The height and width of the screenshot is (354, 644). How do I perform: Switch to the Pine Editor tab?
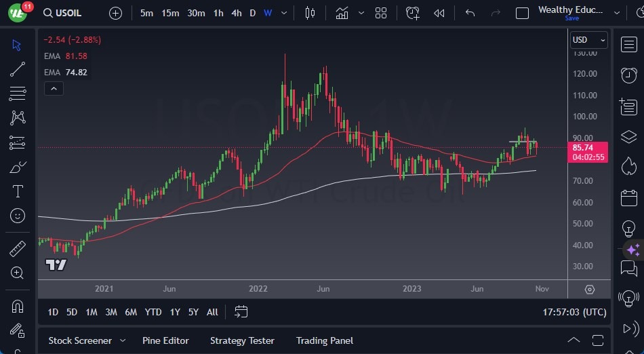[x=165, y=340]
